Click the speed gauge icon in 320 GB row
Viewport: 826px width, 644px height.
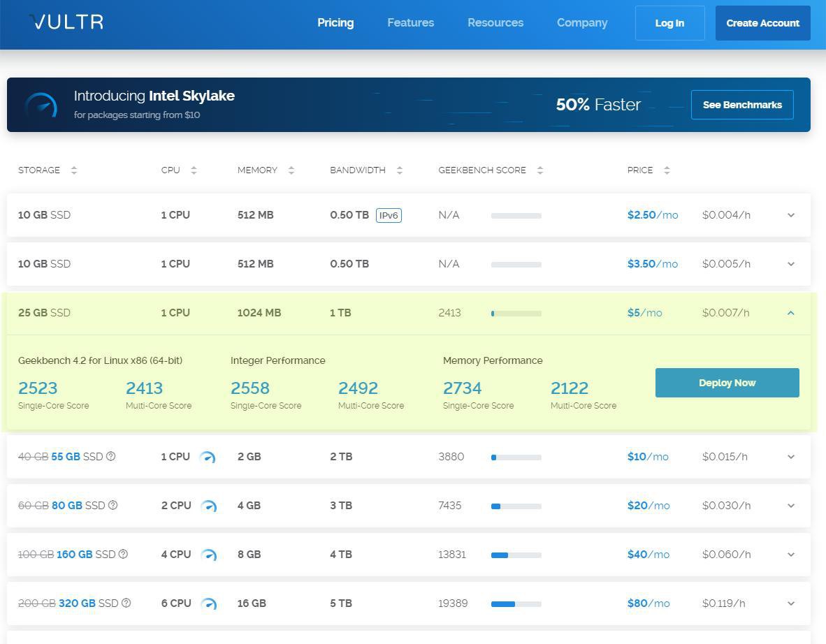click(x=209, y=604)
